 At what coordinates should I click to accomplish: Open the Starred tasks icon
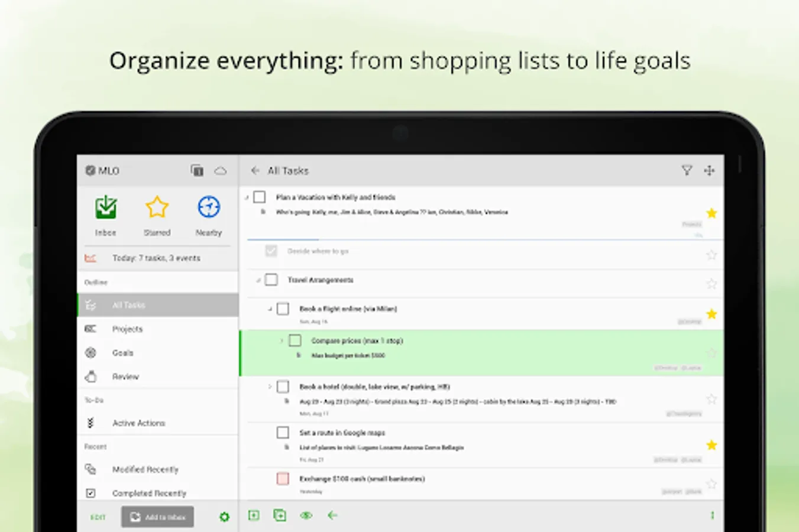pos(157,208)
